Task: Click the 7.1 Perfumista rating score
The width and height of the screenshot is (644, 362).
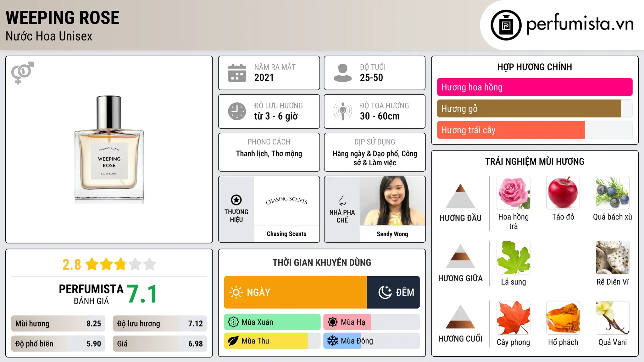Action: pyautogui.click(x=142, y=294)
